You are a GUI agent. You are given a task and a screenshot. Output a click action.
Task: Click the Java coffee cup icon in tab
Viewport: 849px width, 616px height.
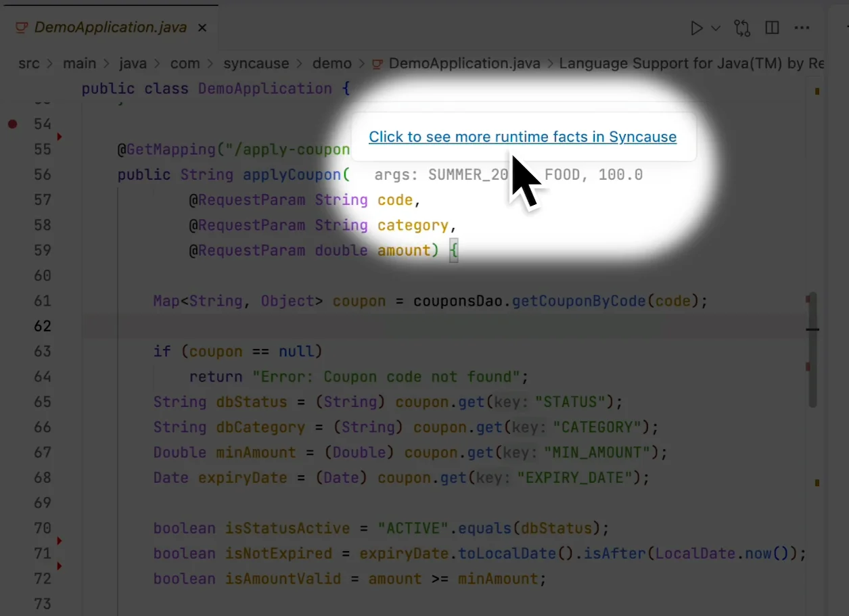22,28
